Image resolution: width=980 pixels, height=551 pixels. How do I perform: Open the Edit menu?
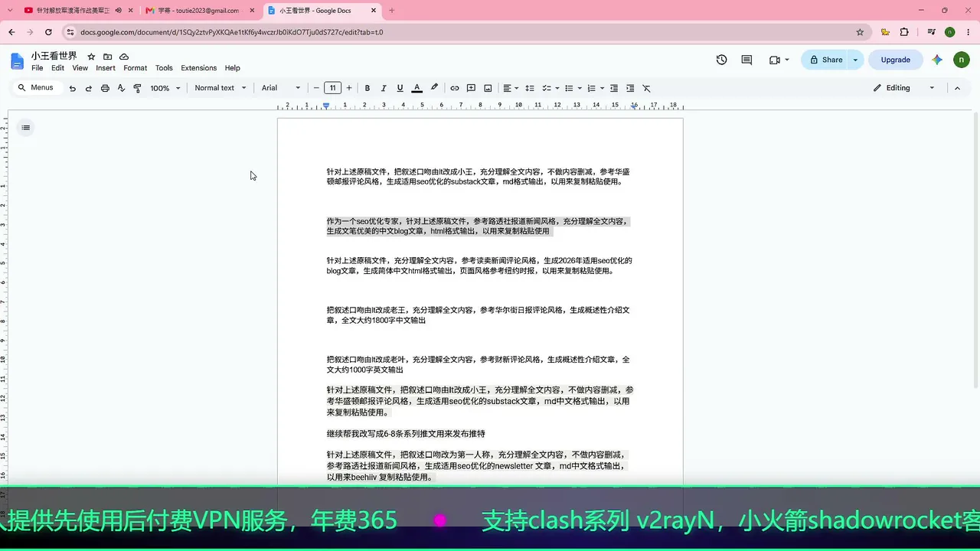pos(57,68)
